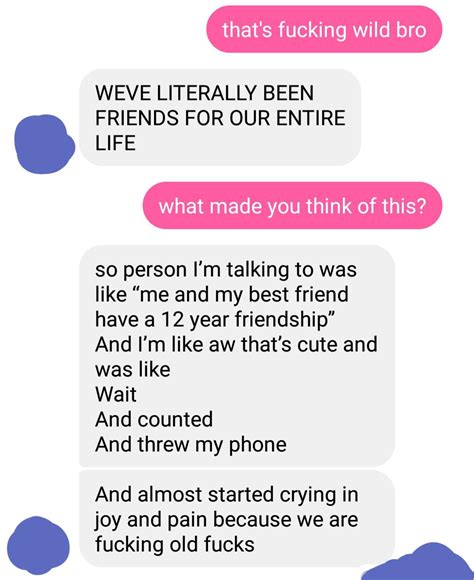Click the long "so person I'm talking to" message
Screen dimensions: 474x580
[x=237, y=356]
